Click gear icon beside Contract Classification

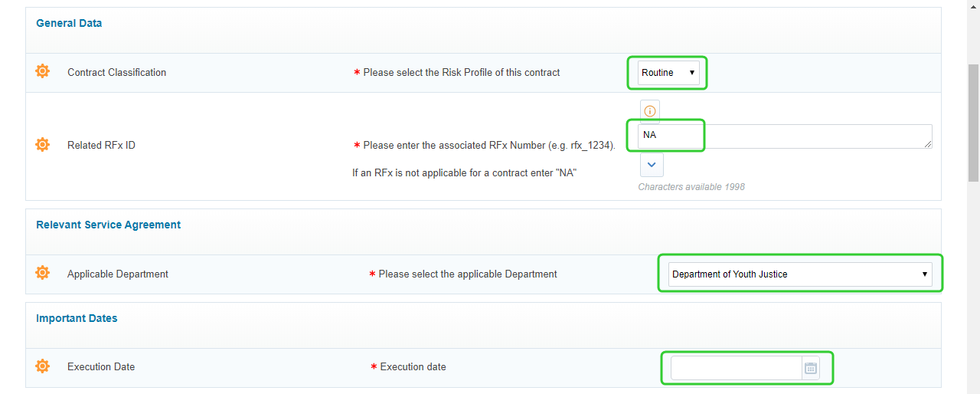pyautogui.click(x=43, y=71)
